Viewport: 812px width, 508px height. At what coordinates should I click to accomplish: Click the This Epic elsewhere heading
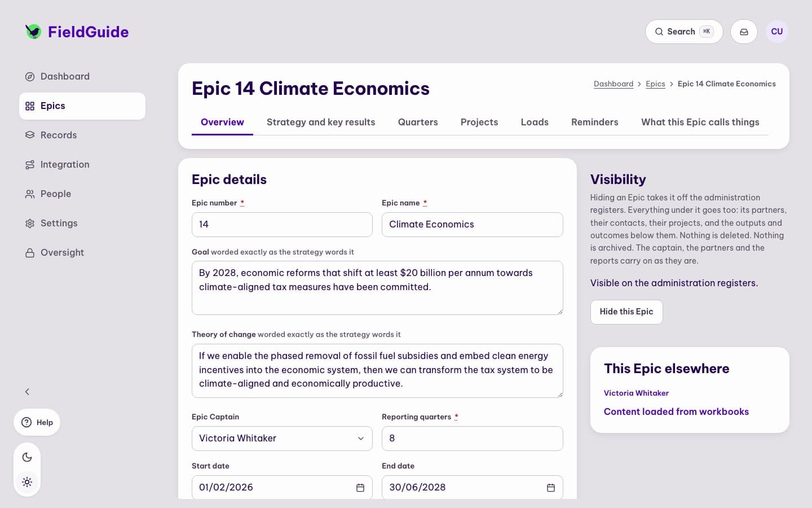coord(667,369)
